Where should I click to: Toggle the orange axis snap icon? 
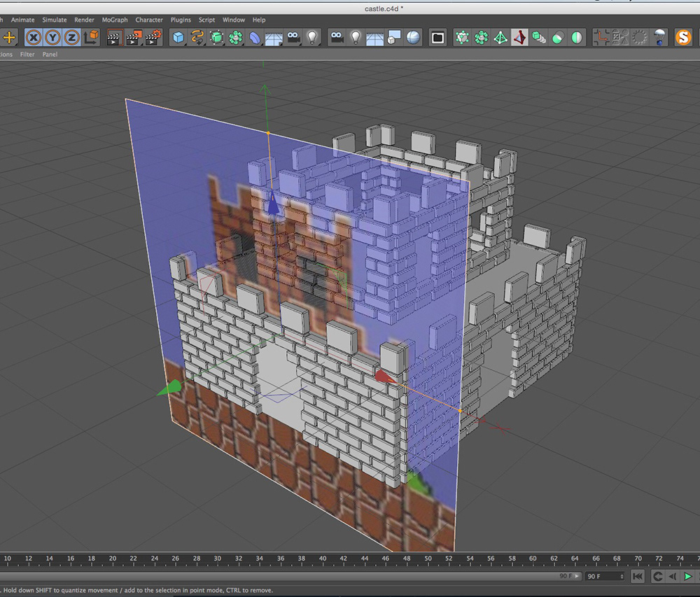[601, 38]
